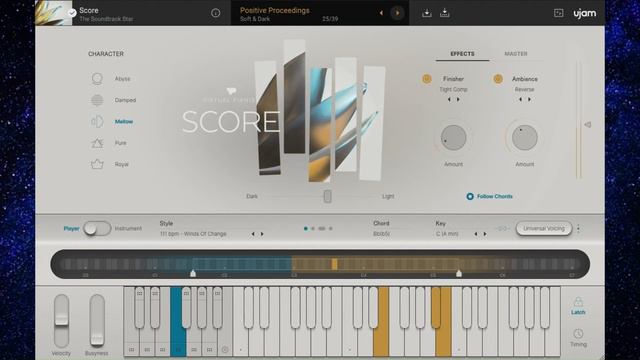This screenshot has height=360, width=640.
Task: Click the checkmark badge beside the Score title
Action: pyautogui.click(x=72, y=13)
